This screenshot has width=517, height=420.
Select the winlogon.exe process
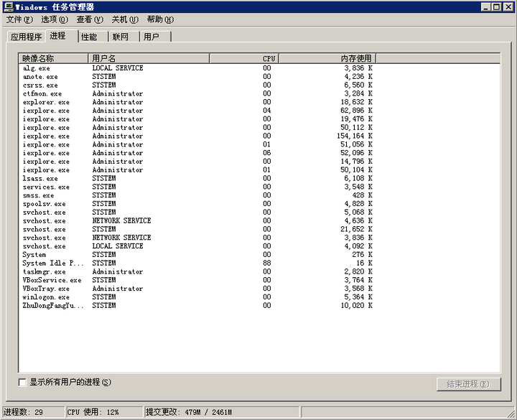pyautogui.click(x=197, y=297)
